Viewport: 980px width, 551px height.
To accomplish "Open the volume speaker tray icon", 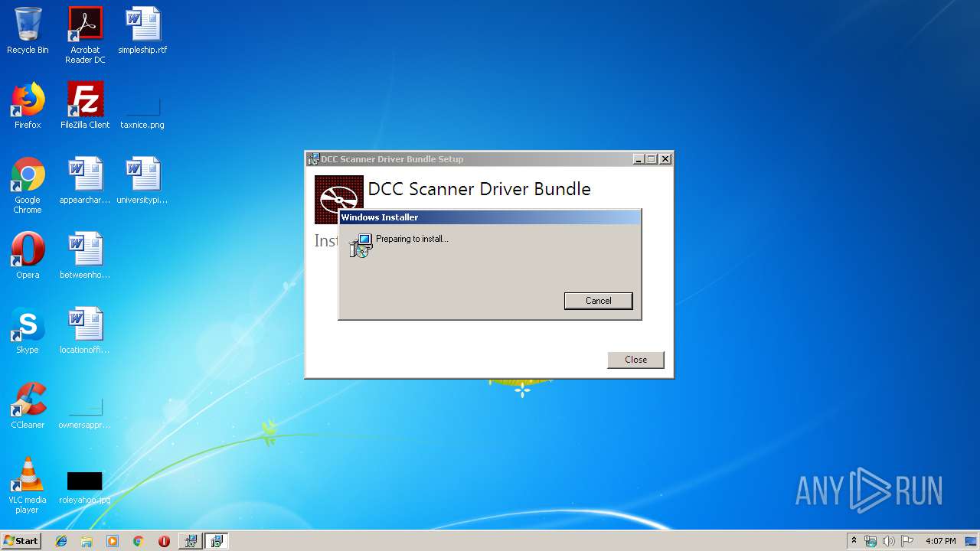I will tap(888, 541).
